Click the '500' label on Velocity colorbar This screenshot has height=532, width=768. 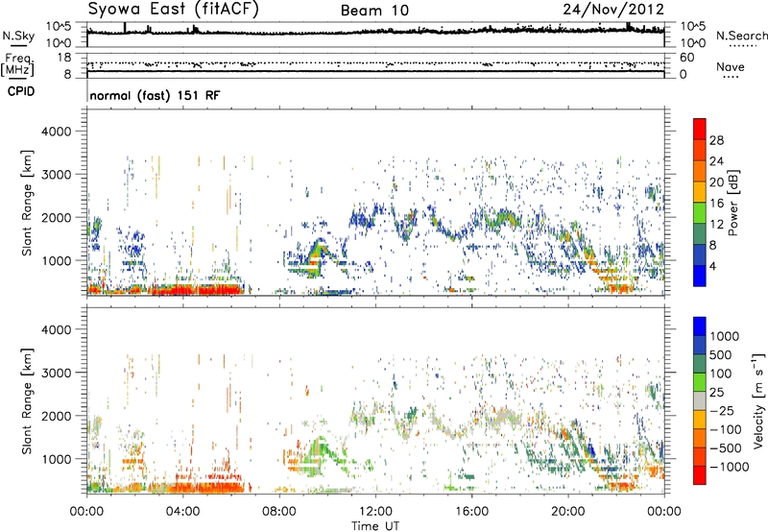point(721,354)
